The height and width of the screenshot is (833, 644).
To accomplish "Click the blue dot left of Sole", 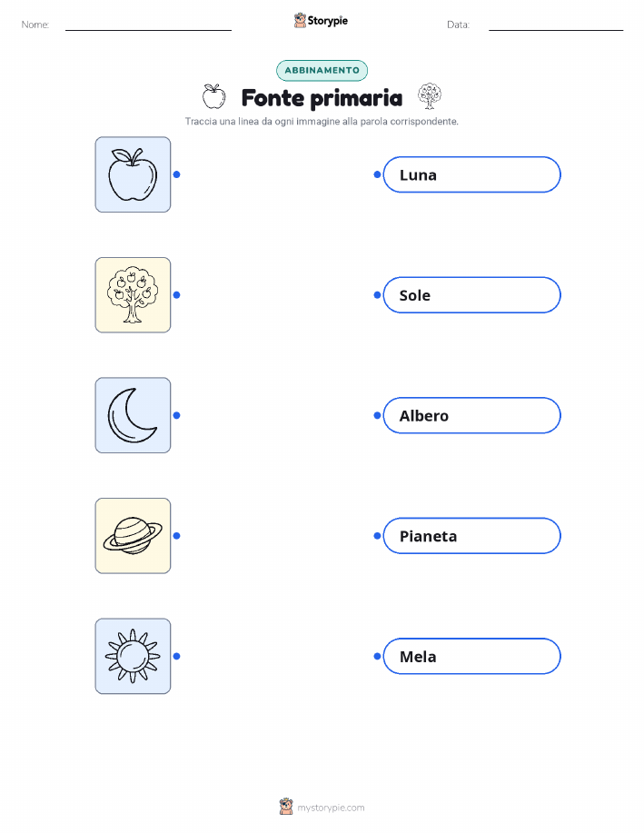I will [x=377, y=295].
